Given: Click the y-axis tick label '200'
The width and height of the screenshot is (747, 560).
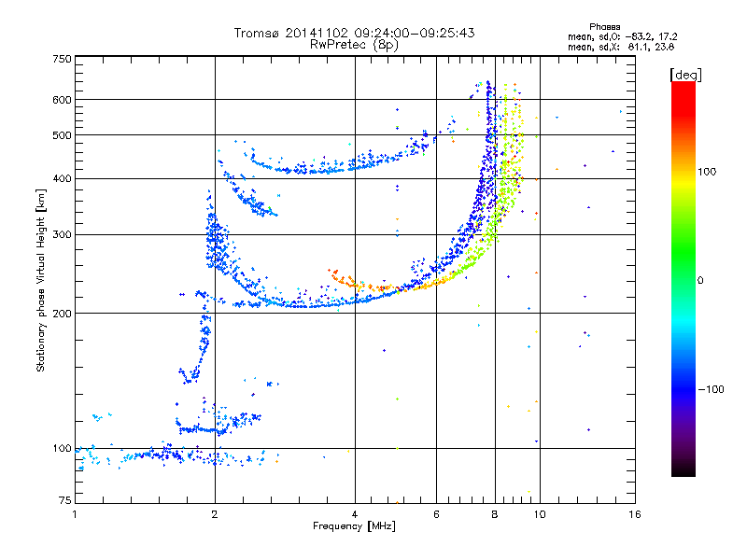Looking at the screenshot, I should tap(63, 314).
